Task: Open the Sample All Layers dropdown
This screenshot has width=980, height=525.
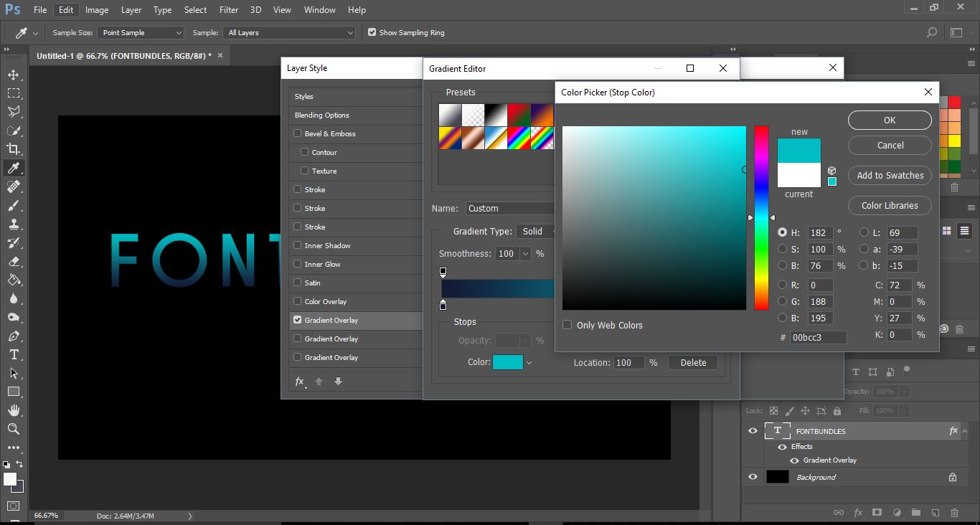Action: [x=290, y=32]
